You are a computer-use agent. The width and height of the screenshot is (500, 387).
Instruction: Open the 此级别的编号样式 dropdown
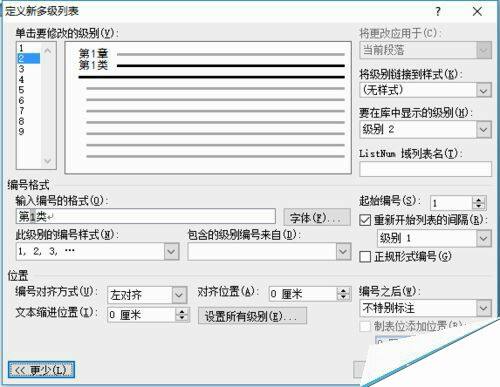pyautogui.click(x=171, y=252)
